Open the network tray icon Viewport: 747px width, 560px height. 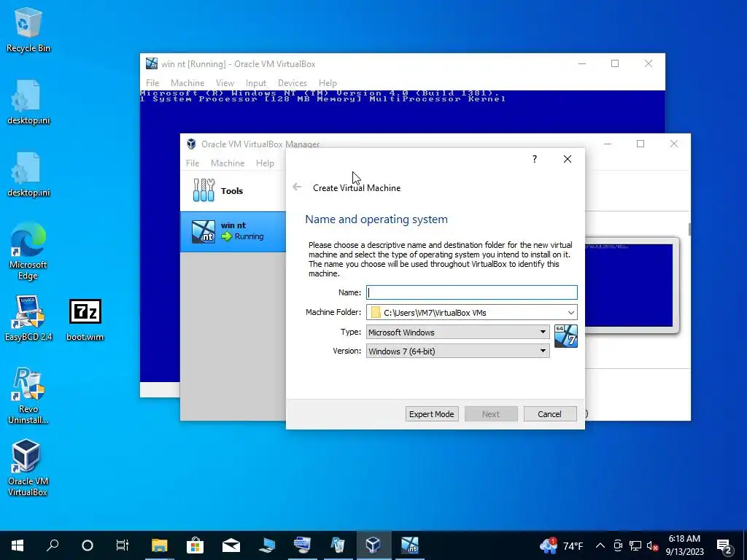pyautogui.click(x=635, y=545)
